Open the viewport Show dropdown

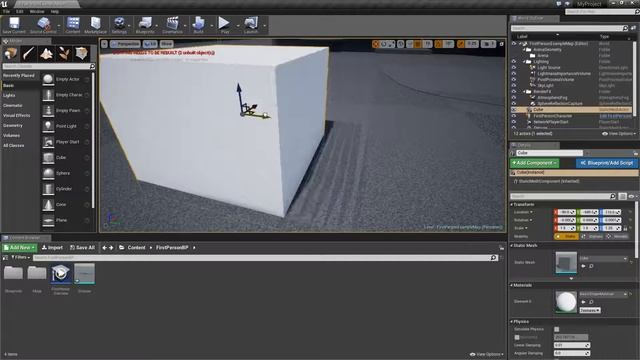(167, 44)
